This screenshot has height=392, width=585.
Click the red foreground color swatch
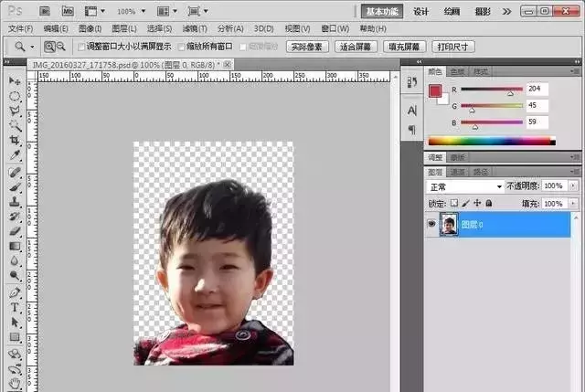point(435,90)
